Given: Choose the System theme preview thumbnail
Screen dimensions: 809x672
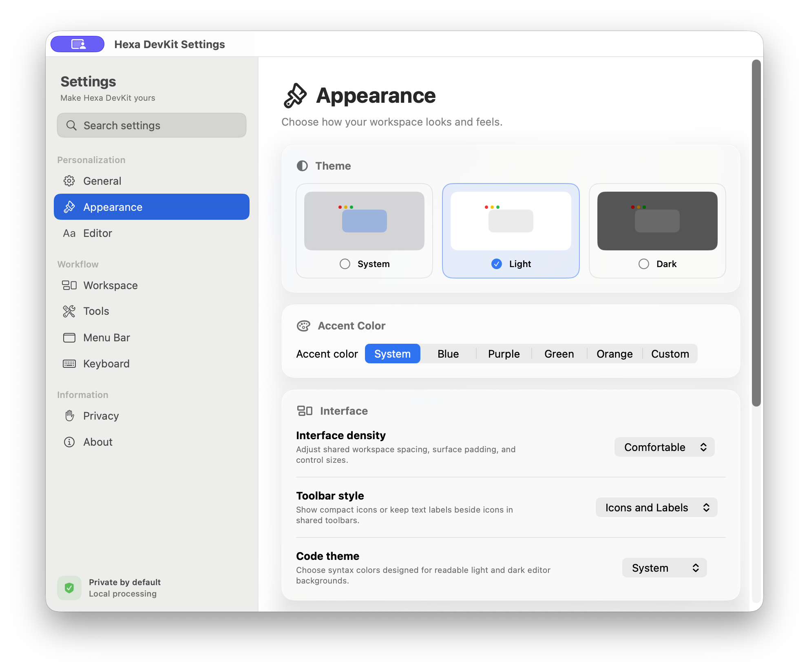Looking at the screenshot, I should [x=364, y=221].
